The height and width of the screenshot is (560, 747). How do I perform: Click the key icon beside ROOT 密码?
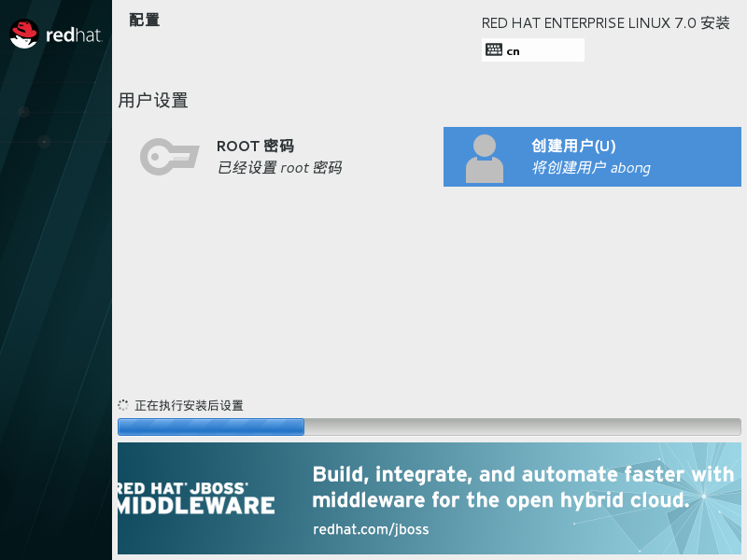click(x=168, y=157)
